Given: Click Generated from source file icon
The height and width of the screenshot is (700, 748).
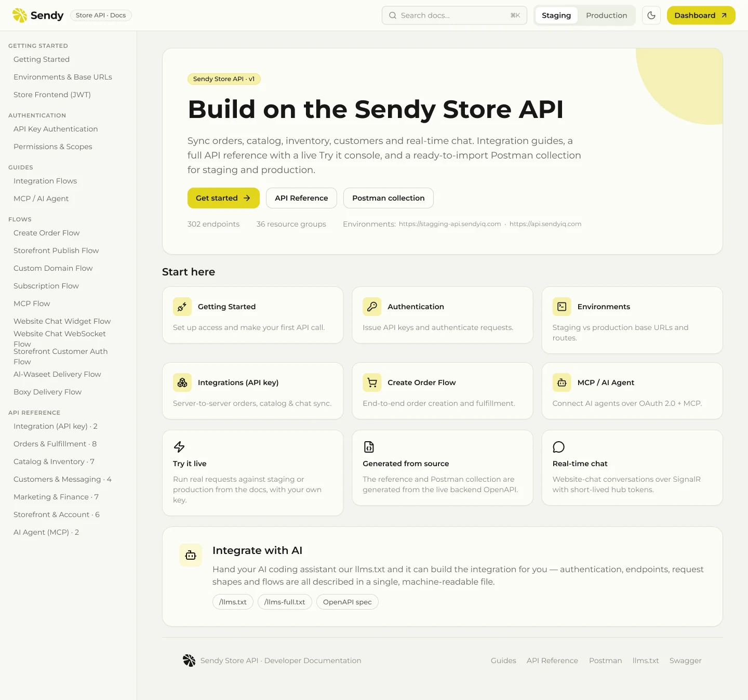Looking at the screenshot, I should click(x=369, y=447).
